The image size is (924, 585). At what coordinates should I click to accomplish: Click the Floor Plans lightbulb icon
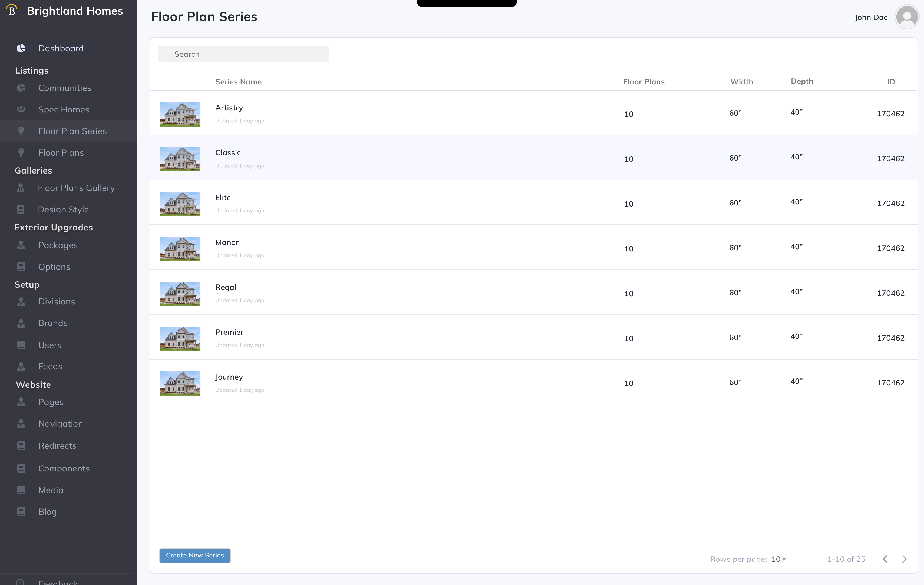21,153
